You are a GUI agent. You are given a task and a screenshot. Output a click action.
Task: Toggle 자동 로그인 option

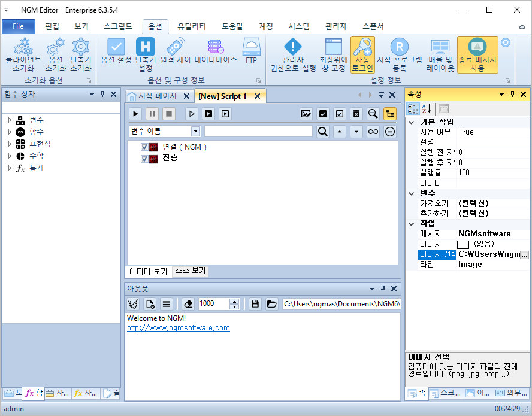tap(362, 55)
